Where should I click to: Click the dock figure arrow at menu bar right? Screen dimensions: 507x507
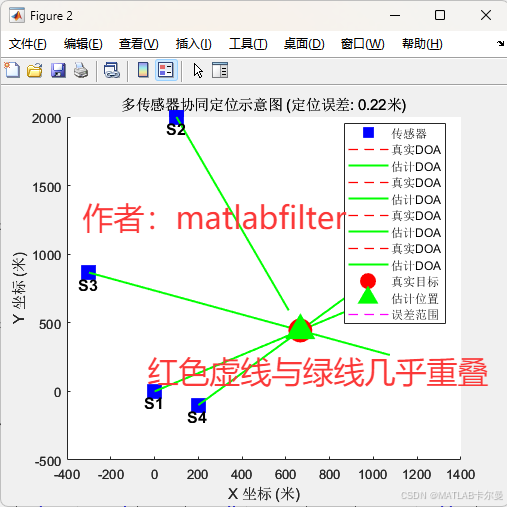(500, 43)
